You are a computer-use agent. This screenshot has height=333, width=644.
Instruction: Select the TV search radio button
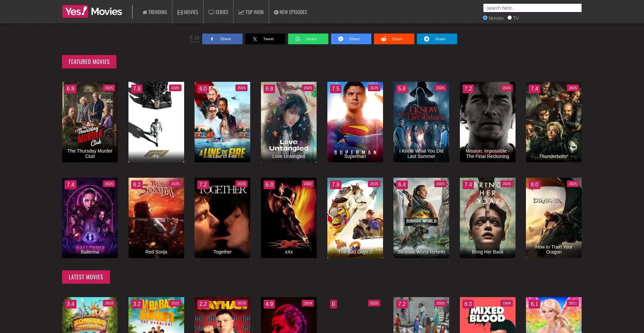coord(509,18)
